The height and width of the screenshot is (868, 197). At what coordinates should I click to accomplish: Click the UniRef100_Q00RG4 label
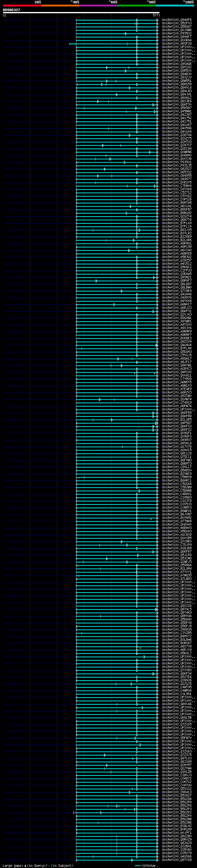click(177, 40)
